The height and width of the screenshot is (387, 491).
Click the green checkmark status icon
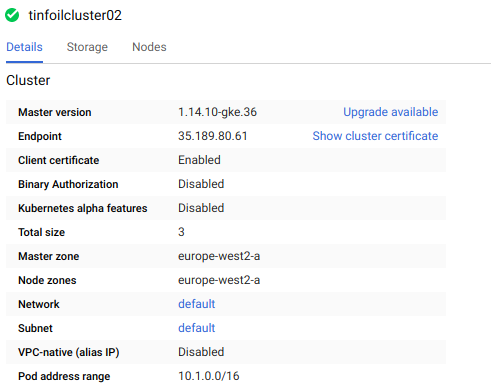tap(12, 15)
